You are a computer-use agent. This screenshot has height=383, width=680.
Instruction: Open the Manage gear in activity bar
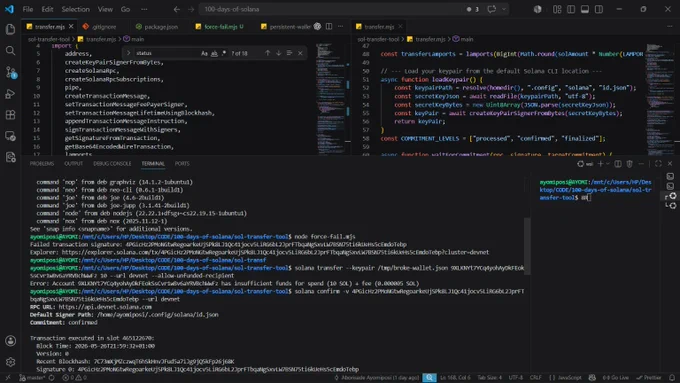pos(10,361)
